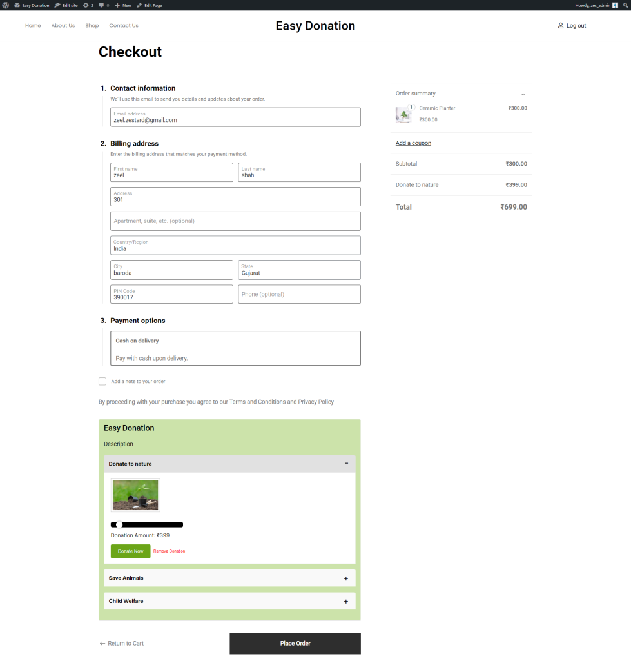631x672 pixels.
Task: Click the Subtotal ₹300.00 value
Action: [x=516, y=164]
